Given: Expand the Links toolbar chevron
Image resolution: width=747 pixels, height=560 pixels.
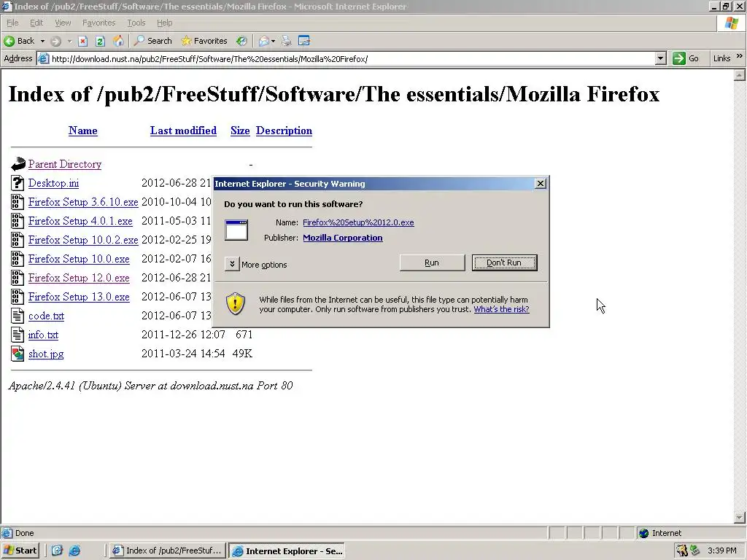Looking at the screenshot, I should coord(740,56).
